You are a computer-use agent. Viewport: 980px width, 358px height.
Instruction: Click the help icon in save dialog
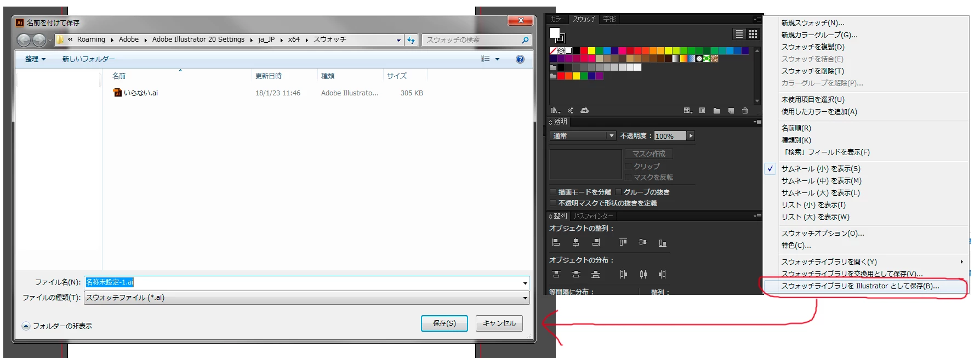click(x=520, y=59)
